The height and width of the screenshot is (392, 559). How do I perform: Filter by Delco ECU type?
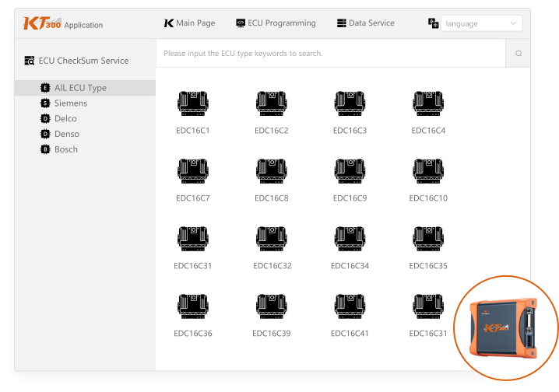(65, 119)
